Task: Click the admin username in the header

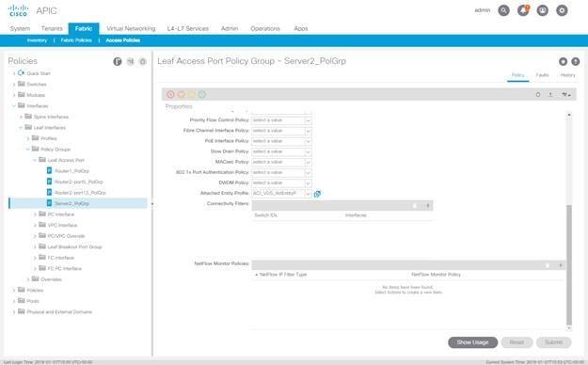Action: 483,10
